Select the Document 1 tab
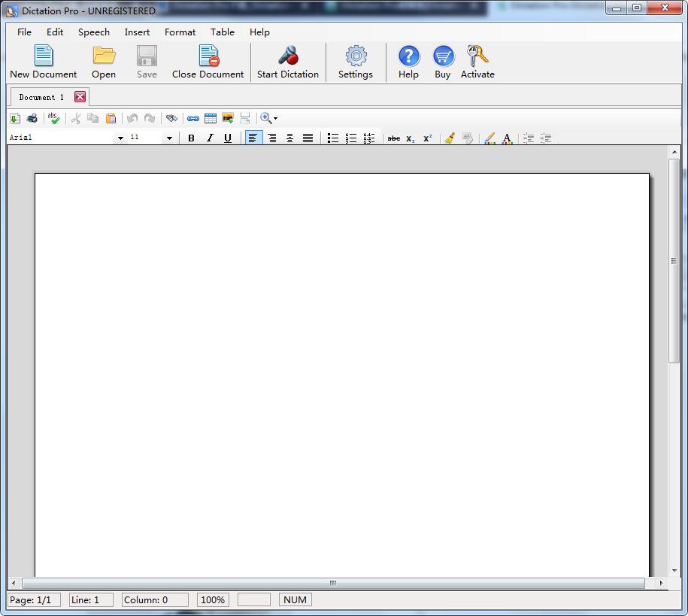Screen dimensions: 688x616 pos(41,96)
